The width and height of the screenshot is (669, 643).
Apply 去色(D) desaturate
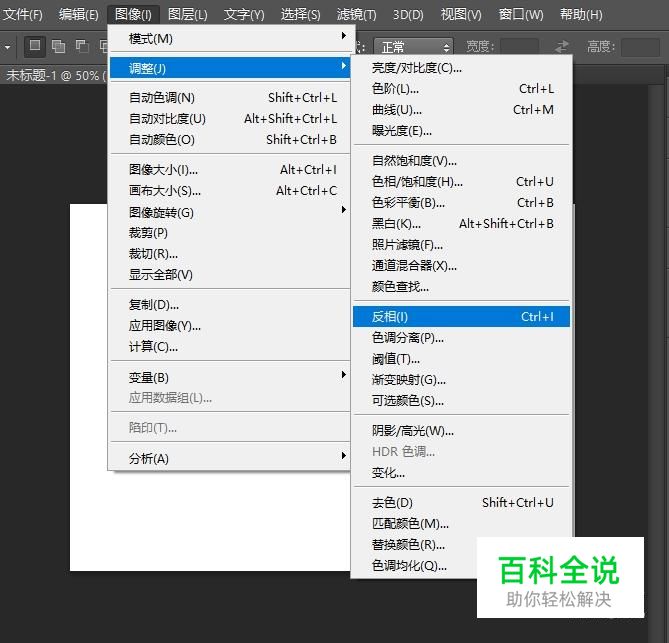[461, 503]
